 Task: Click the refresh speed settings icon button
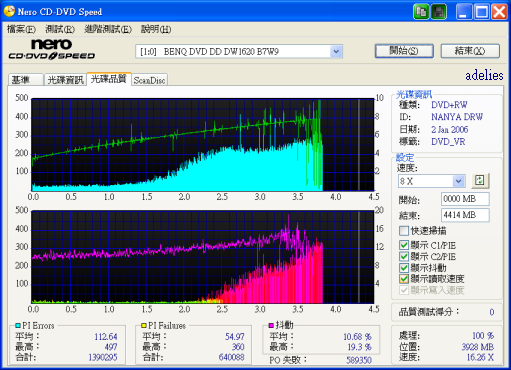[x=480, y=181]
